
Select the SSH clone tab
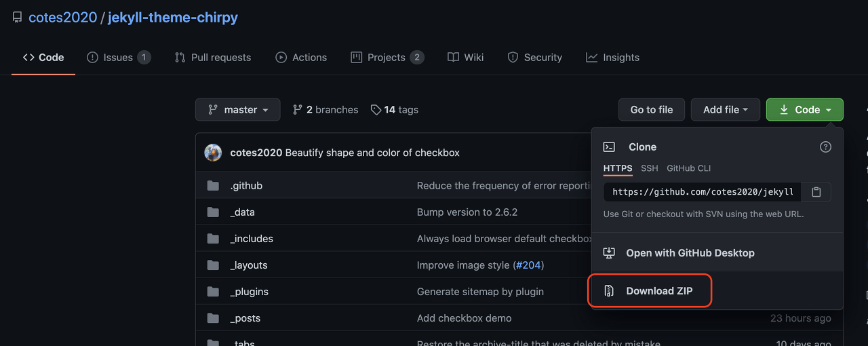coord(650,168)
